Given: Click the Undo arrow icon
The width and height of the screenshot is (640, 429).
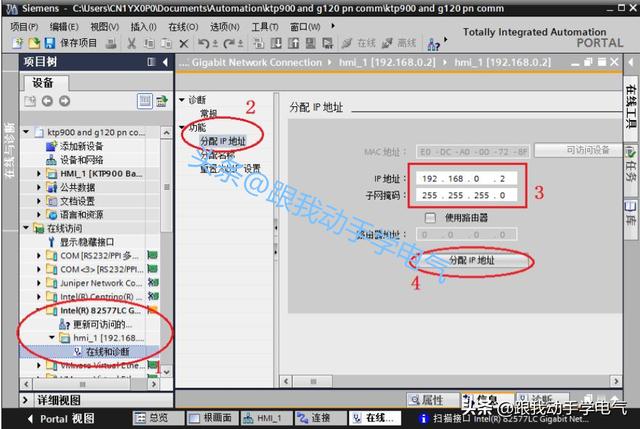Looking at the screenshot, I should point(203,43).
